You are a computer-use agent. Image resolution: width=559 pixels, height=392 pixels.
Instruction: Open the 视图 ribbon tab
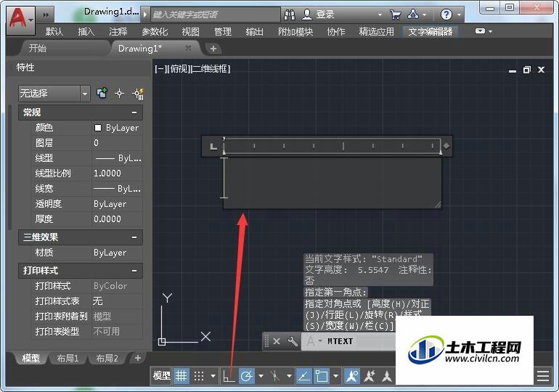point(190,32)
